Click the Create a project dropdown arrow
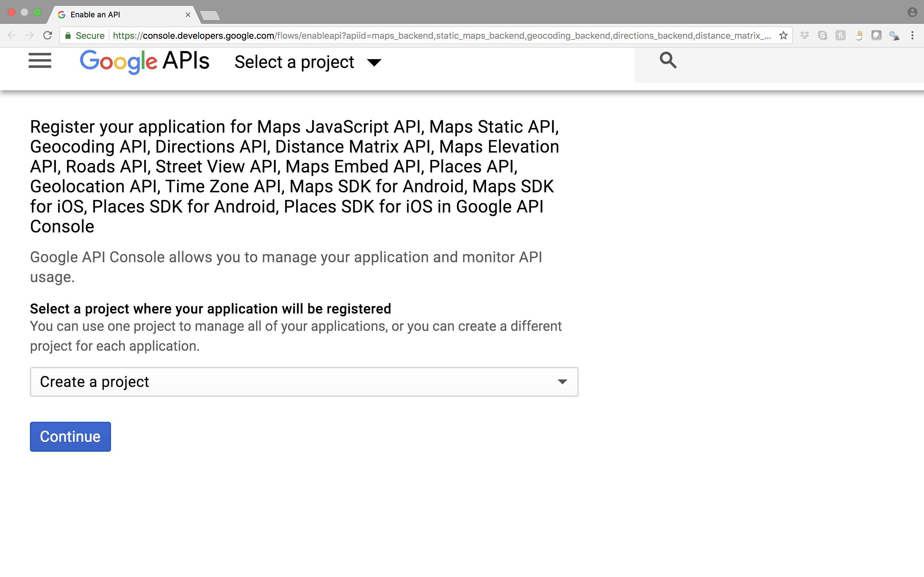The image size is (924, 577). [x=562, y=381]
